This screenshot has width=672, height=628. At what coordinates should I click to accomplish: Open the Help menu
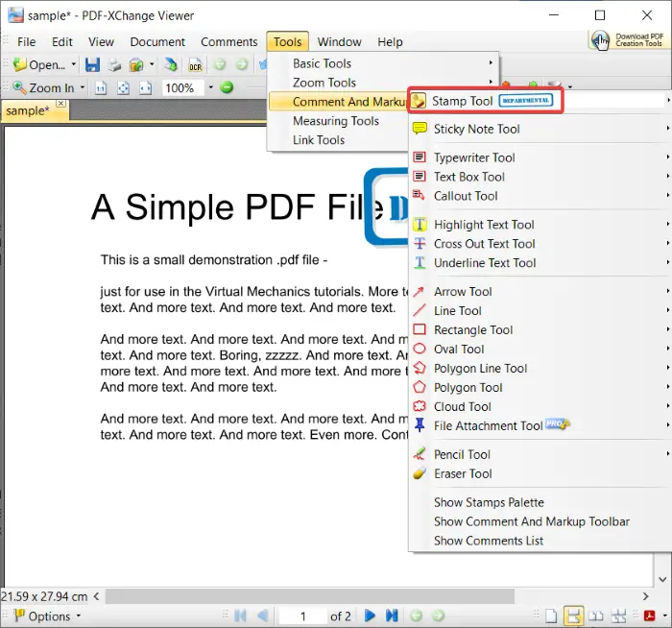coord(390,42)
